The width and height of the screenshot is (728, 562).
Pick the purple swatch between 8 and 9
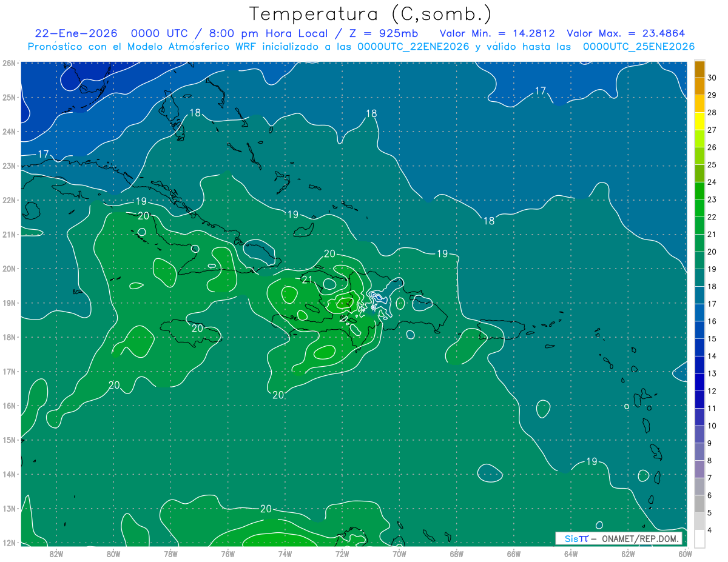(699, 452)
